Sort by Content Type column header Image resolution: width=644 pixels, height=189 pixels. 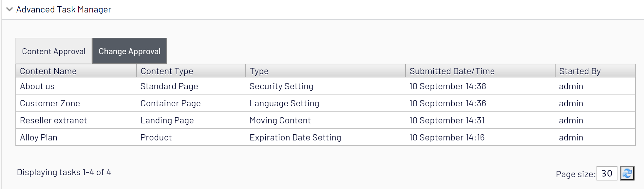(167, 71)
